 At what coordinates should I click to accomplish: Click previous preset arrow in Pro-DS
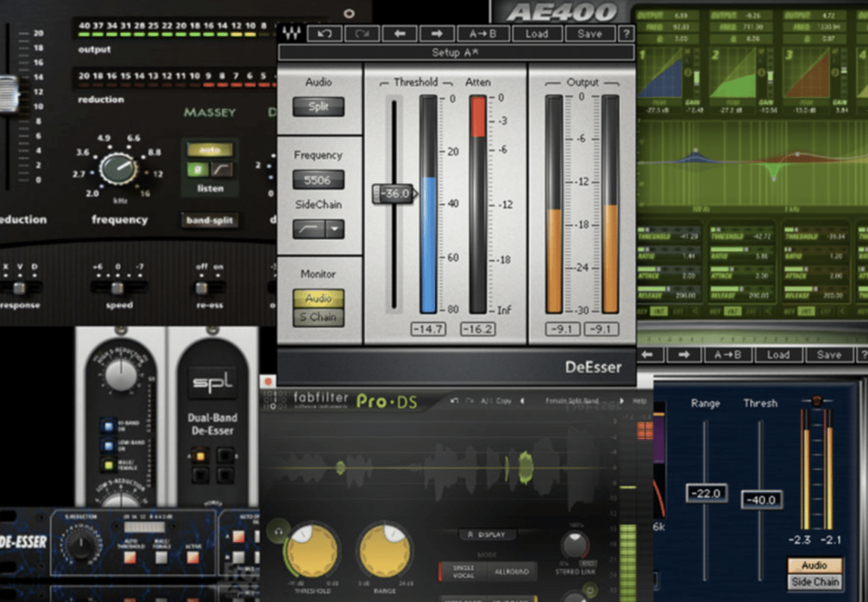tap(522, 401)
